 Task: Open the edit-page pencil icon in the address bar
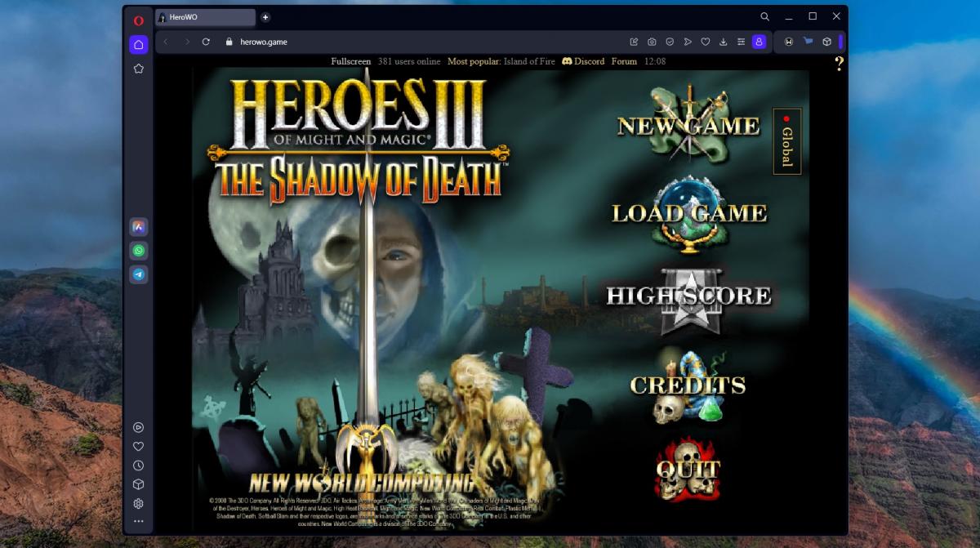point(634,42)
